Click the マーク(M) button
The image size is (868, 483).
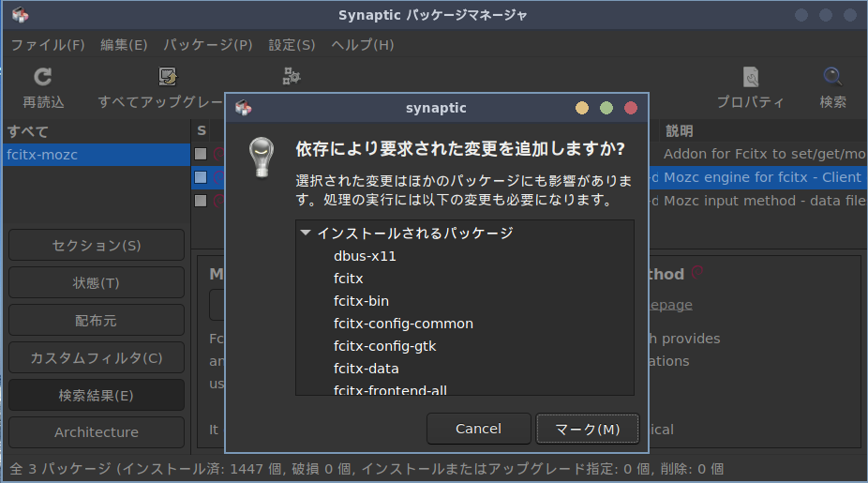588,429
